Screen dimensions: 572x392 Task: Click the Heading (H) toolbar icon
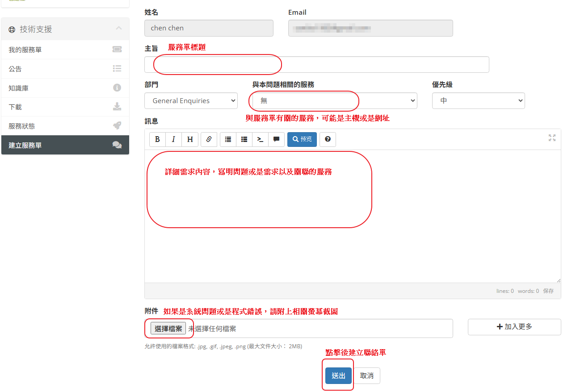(x=189, y=139)
